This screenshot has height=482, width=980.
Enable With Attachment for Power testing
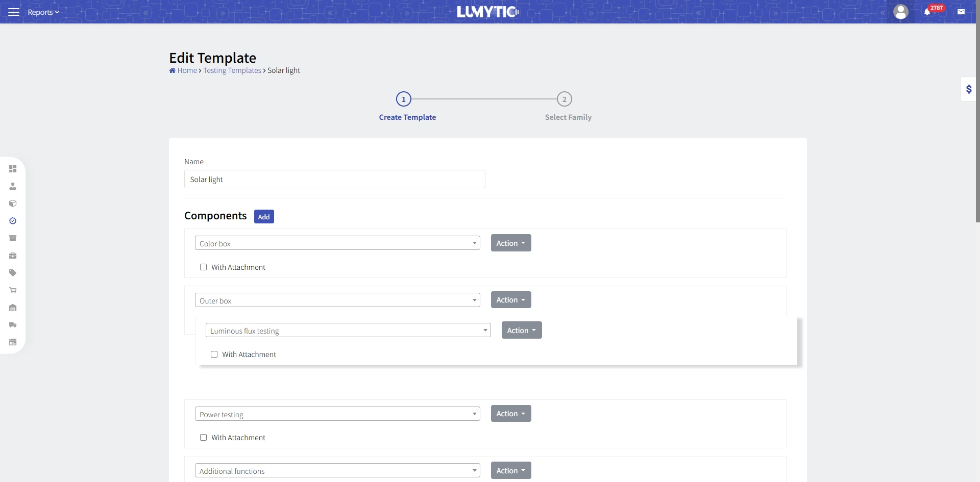pos(203,437)
